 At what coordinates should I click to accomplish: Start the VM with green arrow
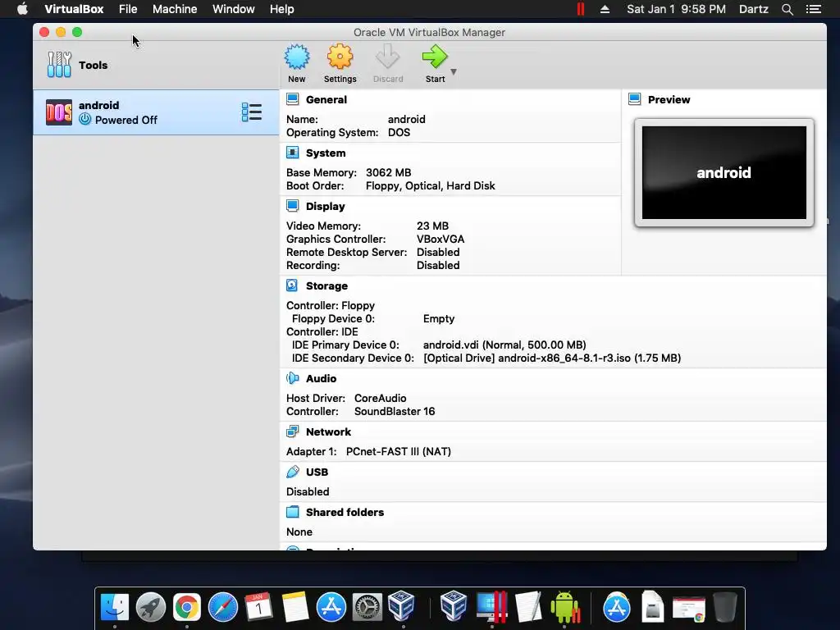click(435, 57)
